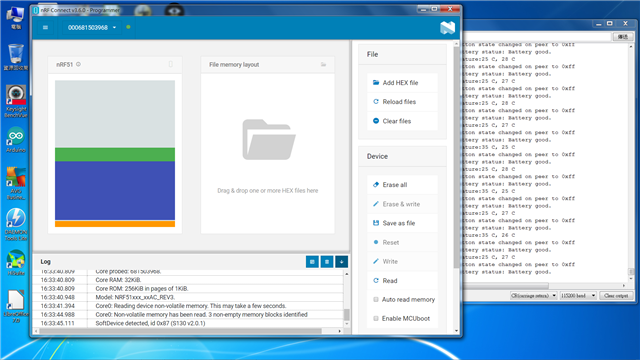Click Clear files
The height and width of the screenshot is (360, 640).
tap(402, 121)
